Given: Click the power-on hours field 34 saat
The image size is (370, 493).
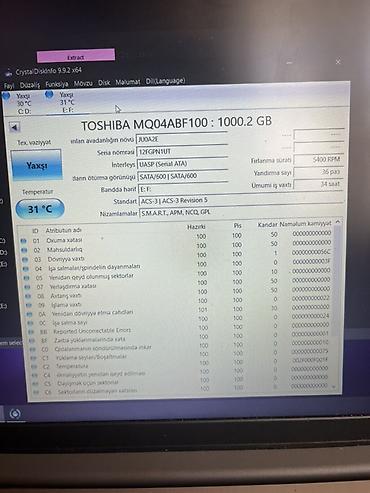Looking at the screenshot, I should [318, 184].
